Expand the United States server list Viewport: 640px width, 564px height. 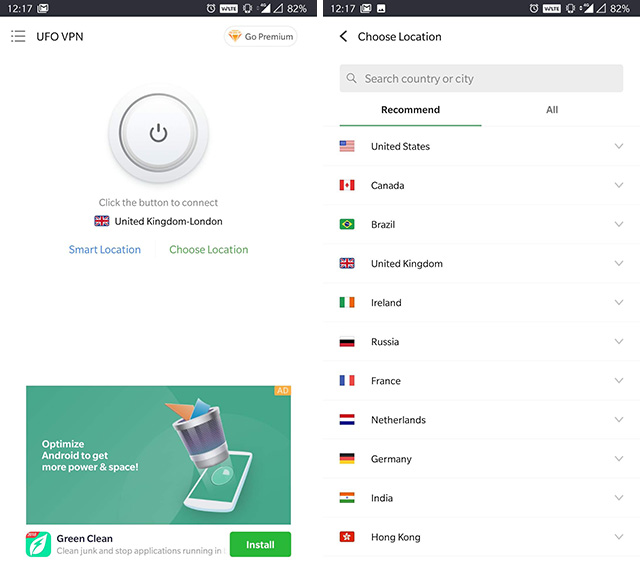point(619,146)
